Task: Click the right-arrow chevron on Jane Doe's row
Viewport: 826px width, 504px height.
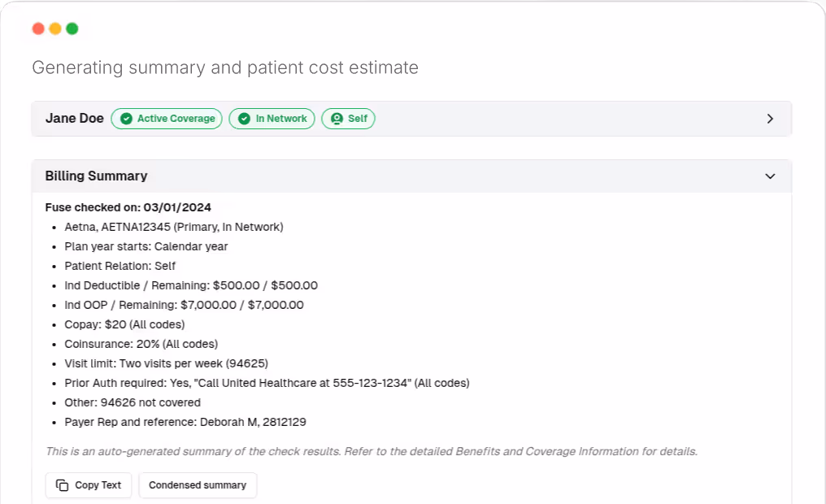Action: (x=770, y=118)
